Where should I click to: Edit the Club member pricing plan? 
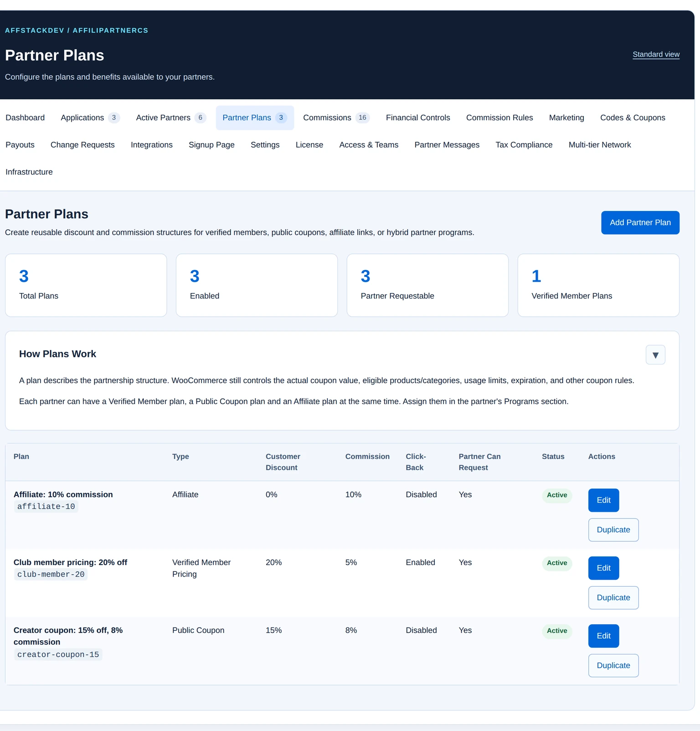603,568
